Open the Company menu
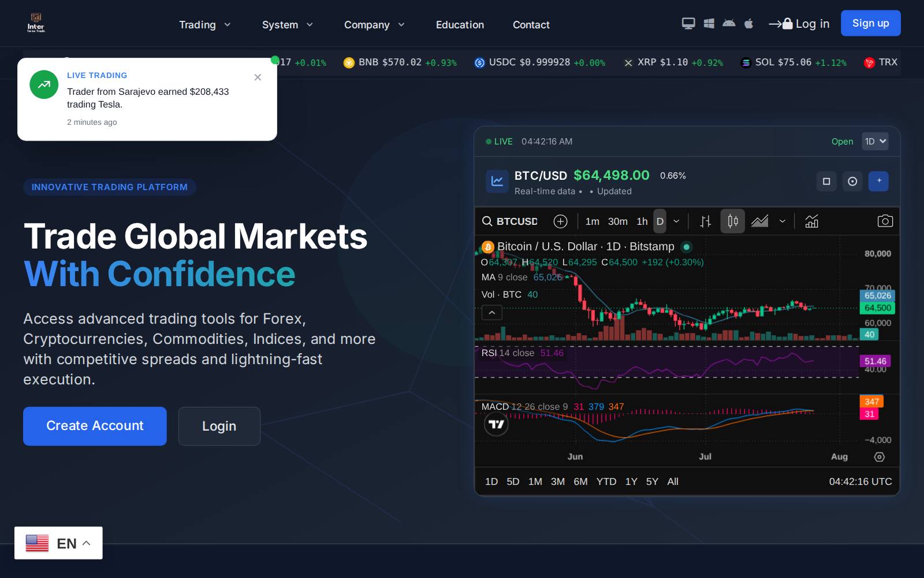Screen dimensions: 924x578 pos(375,25)
